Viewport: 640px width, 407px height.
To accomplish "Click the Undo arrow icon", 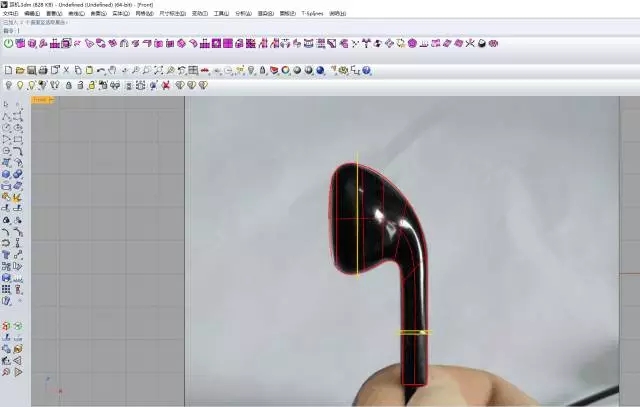I will [101, 71].
